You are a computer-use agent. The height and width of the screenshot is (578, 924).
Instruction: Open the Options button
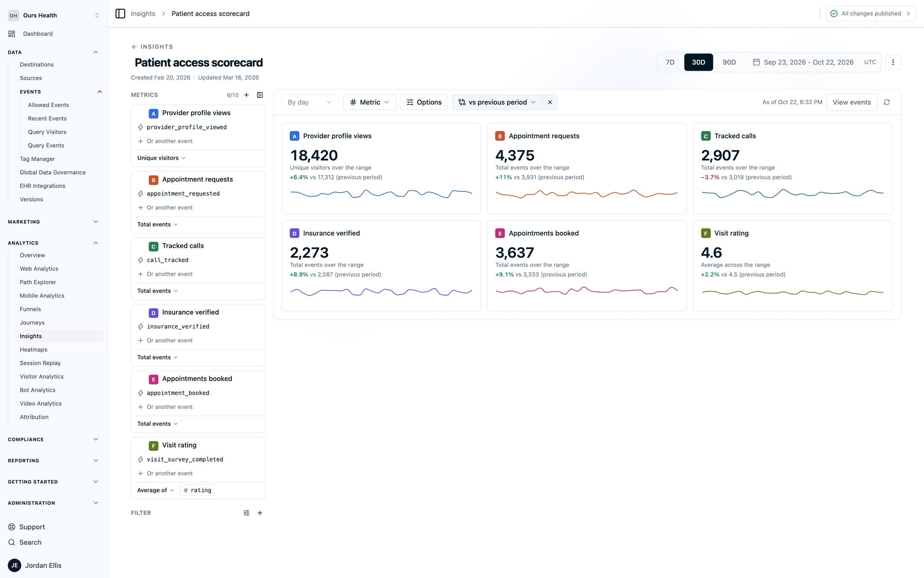click(x=424, y=102)
